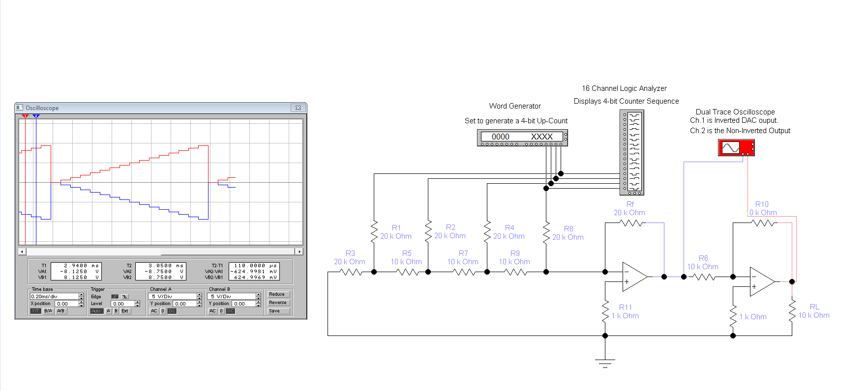Click the Oscilloscope title bar icon
Image resolution: width=868 pixels, height=391 pixels.
[20, 108]
